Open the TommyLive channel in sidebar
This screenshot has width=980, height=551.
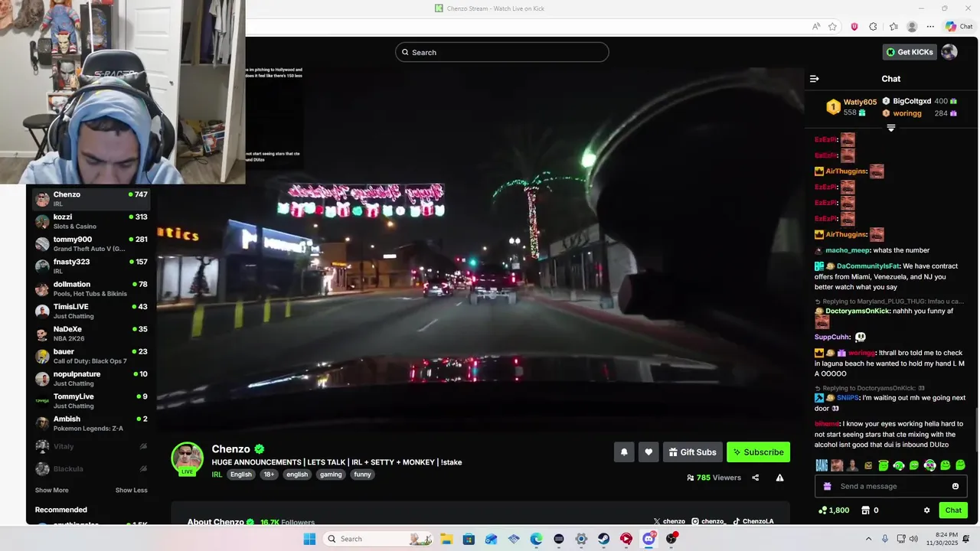91,401
